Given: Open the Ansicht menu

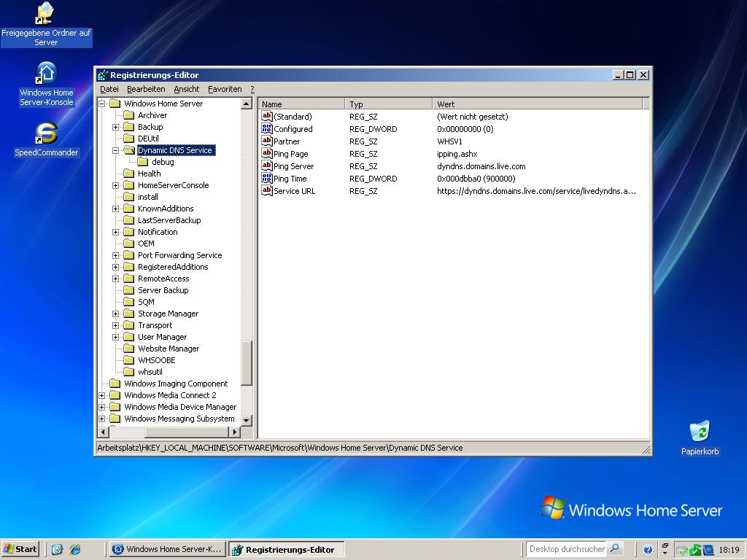Looking at the screenshot, I should 186,89.
